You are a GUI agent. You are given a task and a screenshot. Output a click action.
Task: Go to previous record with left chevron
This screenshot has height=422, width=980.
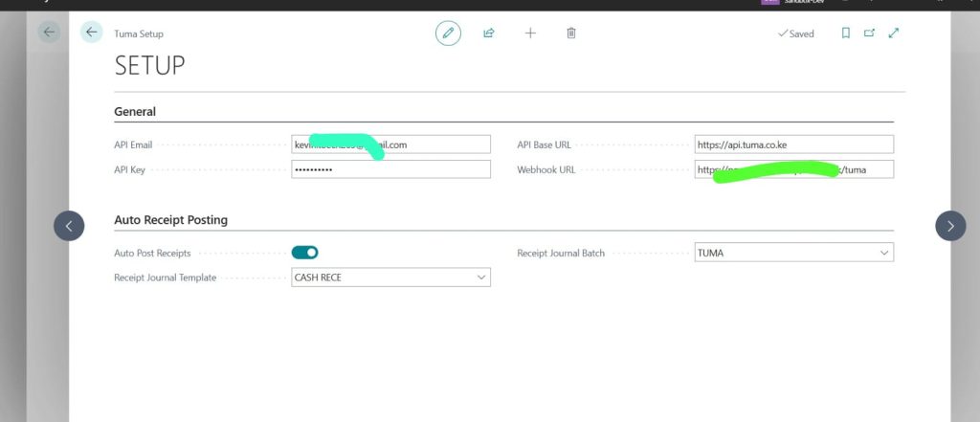coord(69,227)
